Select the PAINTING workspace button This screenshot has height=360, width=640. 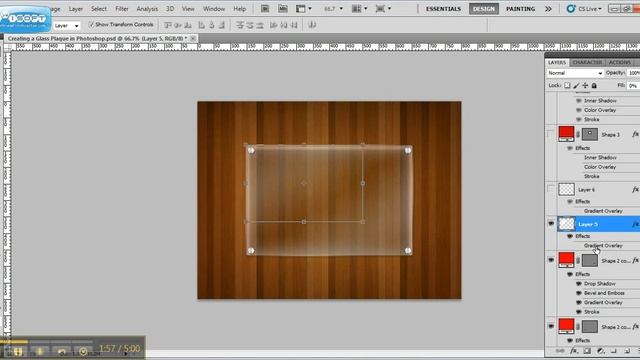[x=520, y=9]
